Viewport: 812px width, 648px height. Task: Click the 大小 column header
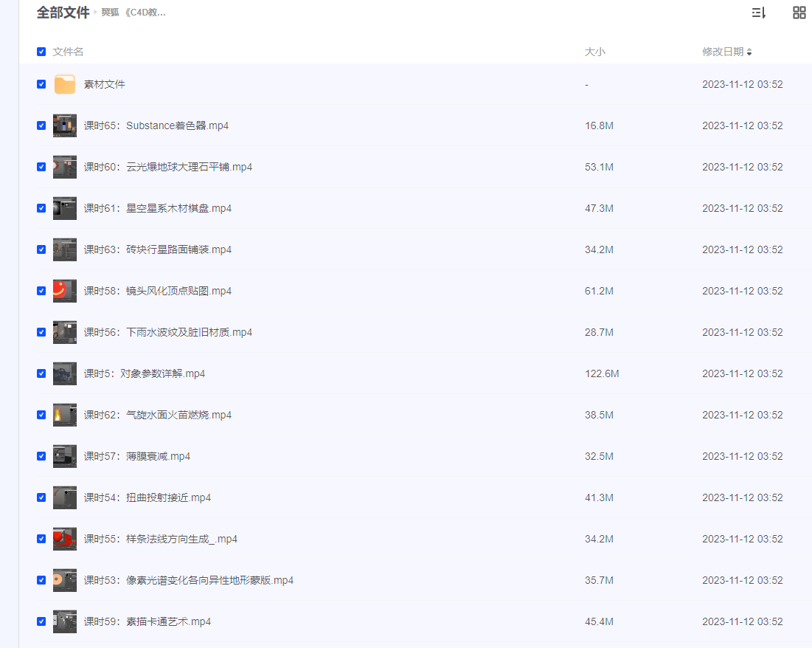click(594, 52)
